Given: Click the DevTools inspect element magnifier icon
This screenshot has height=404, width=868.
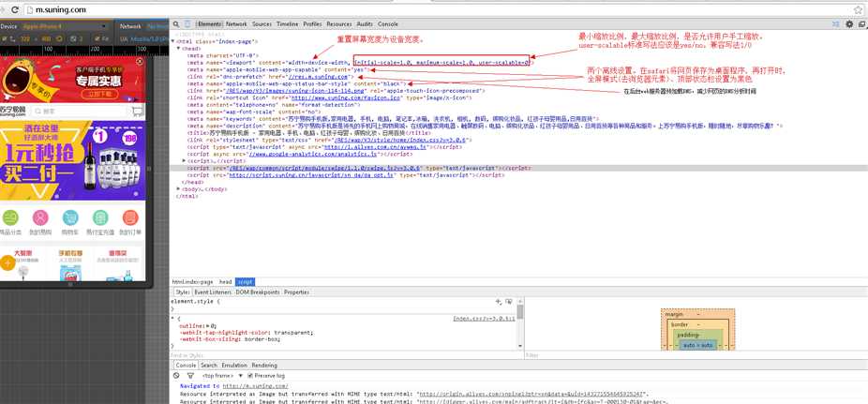Looking at the screenshot, I should [175, 24].
